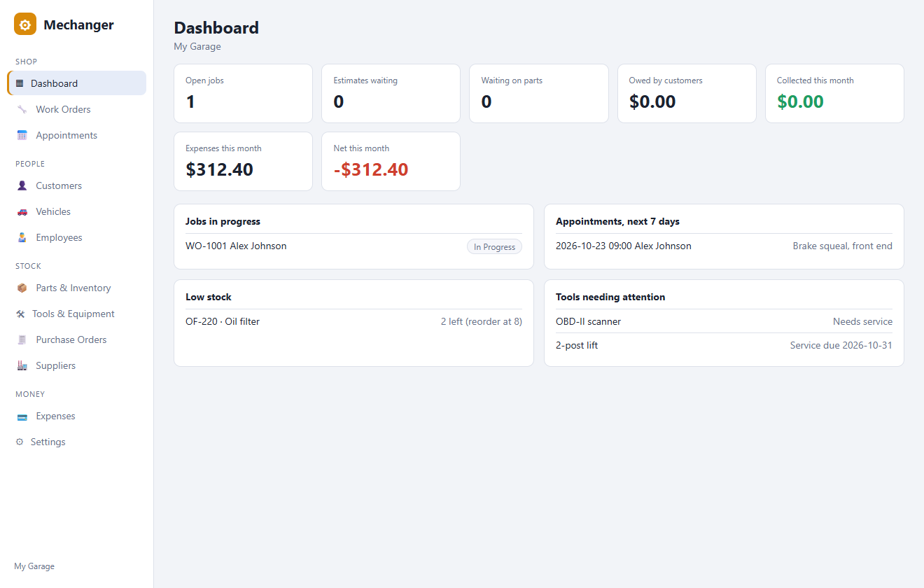Click the tools icon beside Tools & Equipment
924x588 pixels.
pos(20,314)
